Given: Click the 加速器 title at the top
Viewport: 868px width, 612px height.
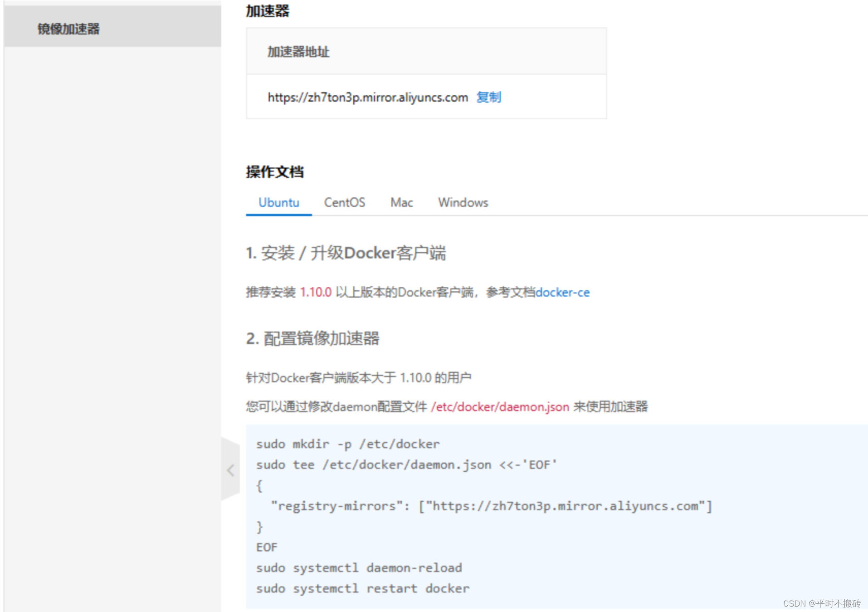Looking at the screenshot, I should (267, 10).
